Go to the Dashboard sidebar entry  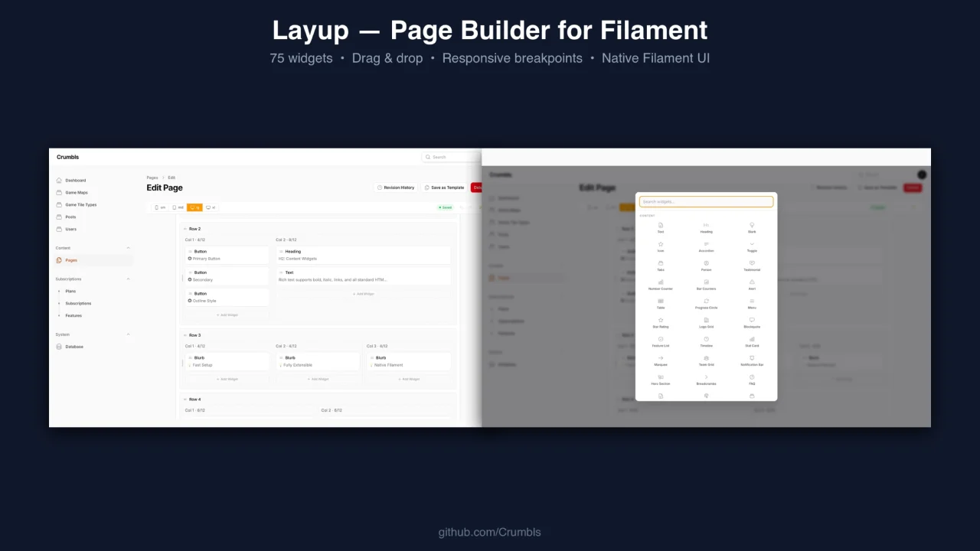[75, 180]
